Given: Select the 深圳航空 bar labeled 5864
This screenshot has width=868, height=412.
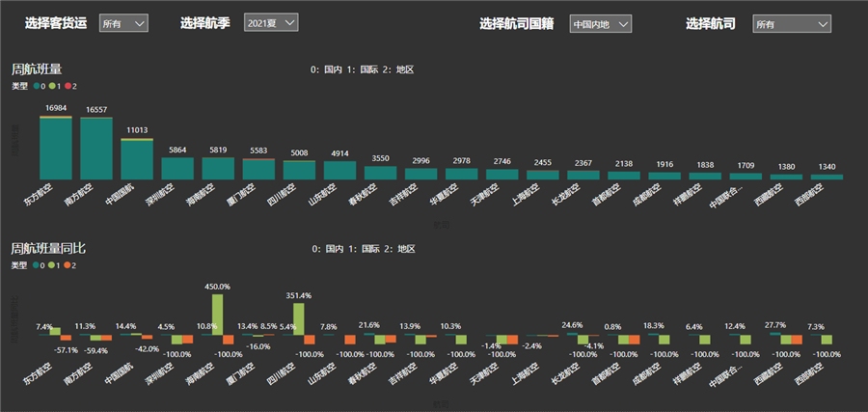Looking at the screenshot, I should tap(177, 169).
